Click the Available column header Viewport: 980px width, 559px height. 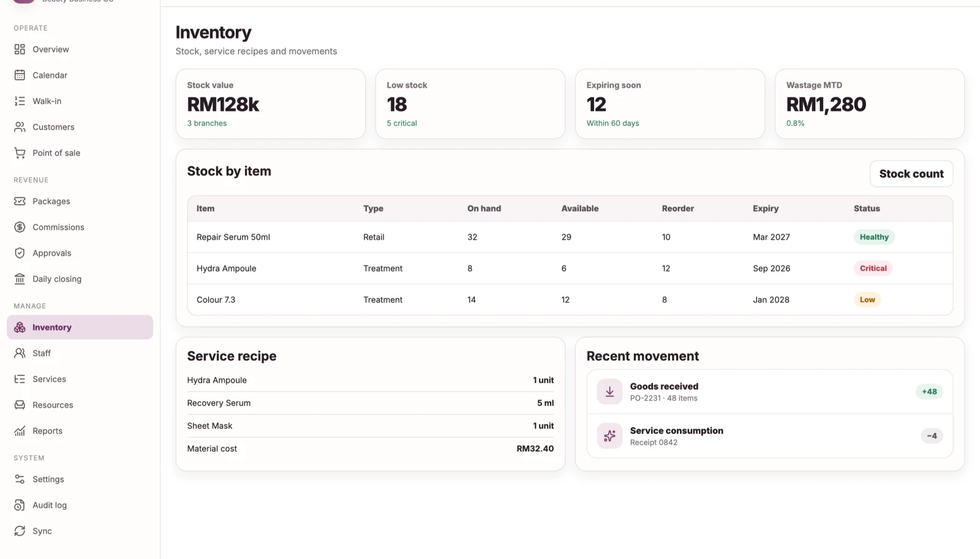pos(579,208)
